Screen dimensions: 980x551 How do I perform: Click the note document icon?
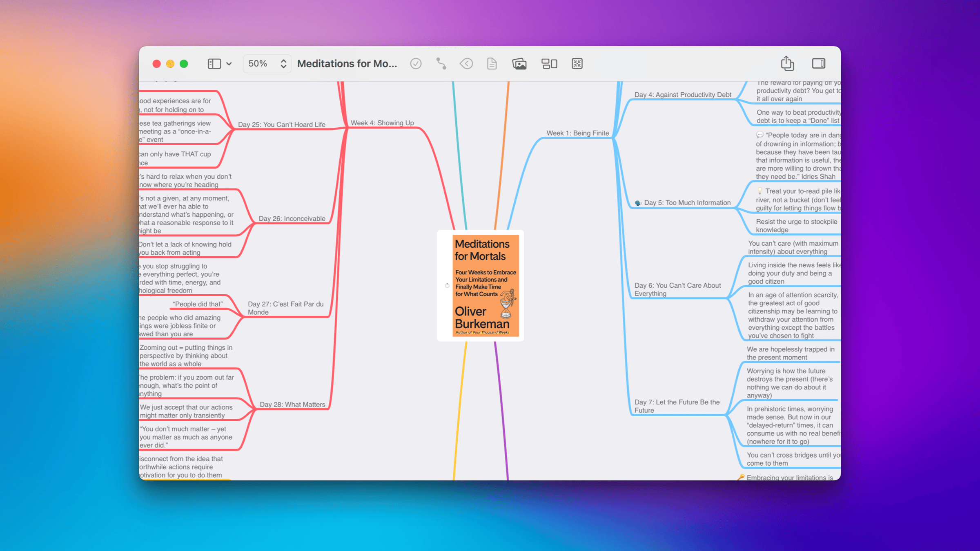point(492,64)
